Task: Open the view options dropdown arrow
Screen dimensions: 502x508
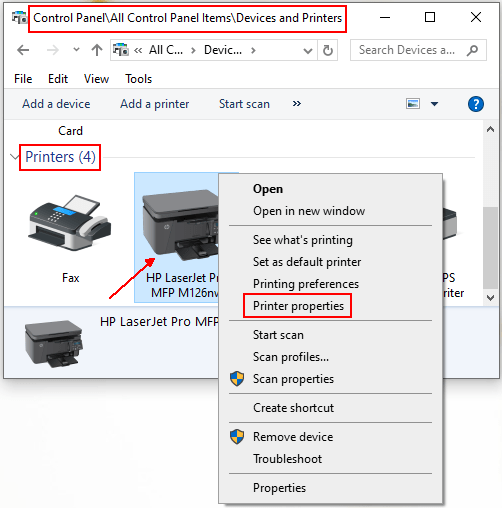Action: click(x=434, y=104)
